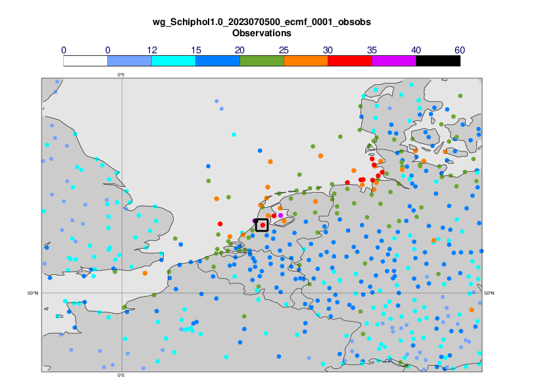Viewport: 554px width, 392px height.
Task: Choose the black 40-60 legend swatch
Action: (x=438, y=61)
